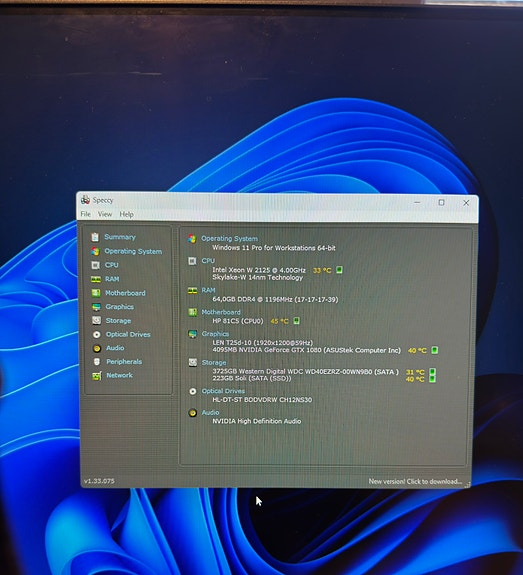Click the GPU temperature indicator beside 40 °C

[435, 350]
